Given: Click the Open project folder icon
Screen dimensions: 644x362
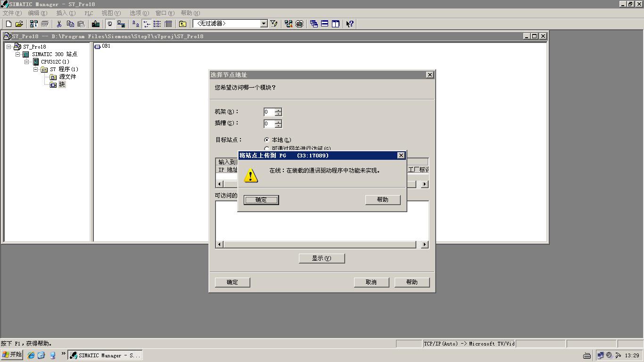Looking at the screenshot, I should [19, 24].
